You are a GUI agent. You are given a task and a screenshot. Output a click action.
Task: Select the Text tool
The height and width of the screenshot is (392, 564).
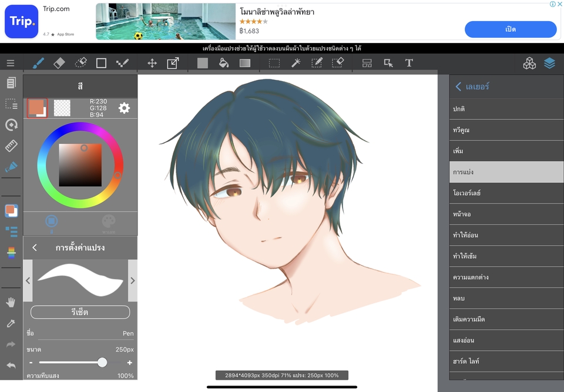point(409,62)
